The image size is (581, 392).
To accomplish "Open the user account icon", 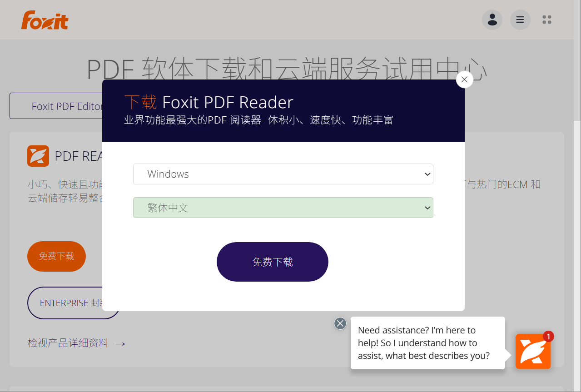I will pyautogui.click(x=492, y=20).
